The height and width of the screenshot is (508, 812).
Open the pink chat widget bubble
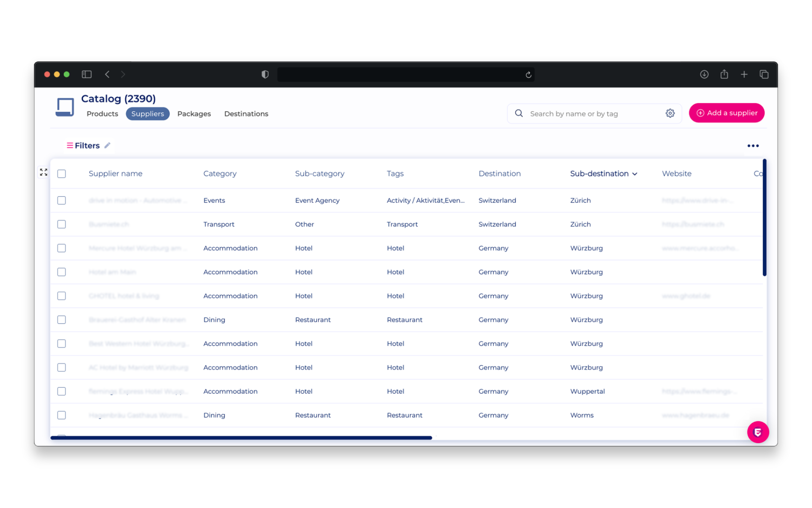758,432
